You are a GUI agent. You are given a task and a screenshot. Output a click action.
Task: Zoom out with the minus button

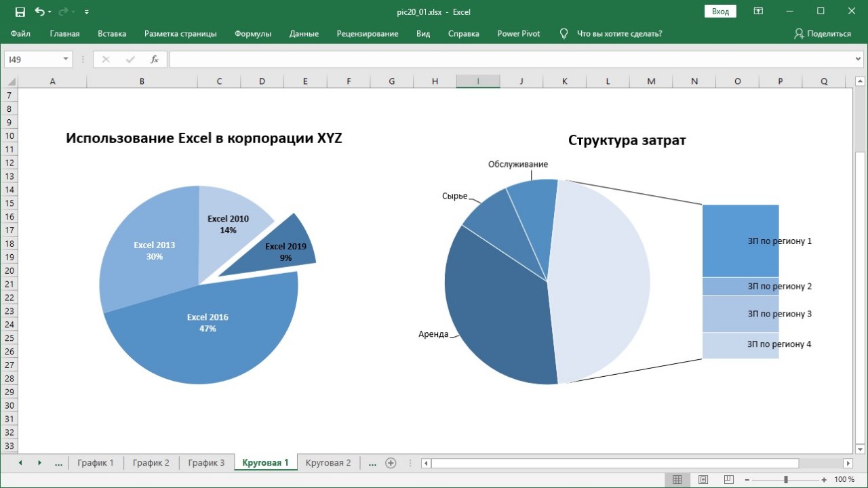(x=749, y=479)
